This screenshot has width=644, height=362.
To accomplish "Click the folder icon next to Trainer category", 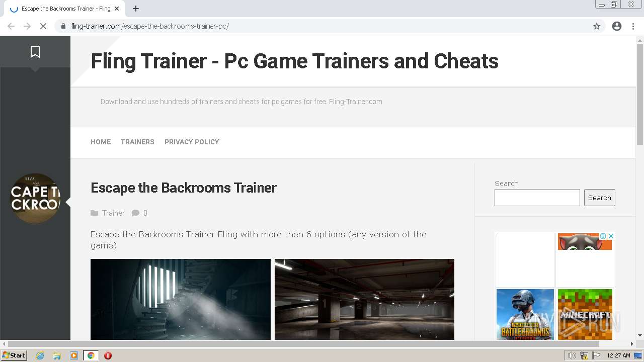I will point(95,213).
